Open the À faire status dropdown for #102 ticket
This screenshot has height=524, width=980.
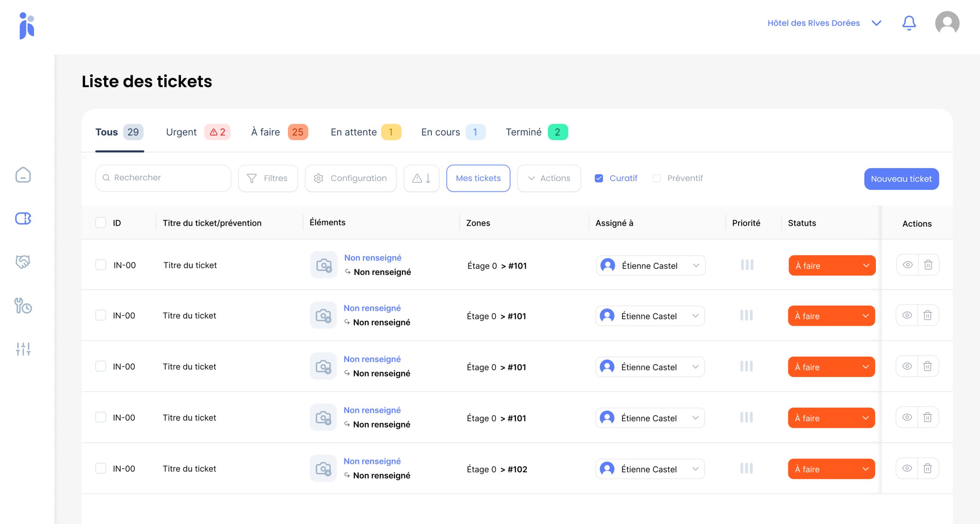tap(831, 469)
